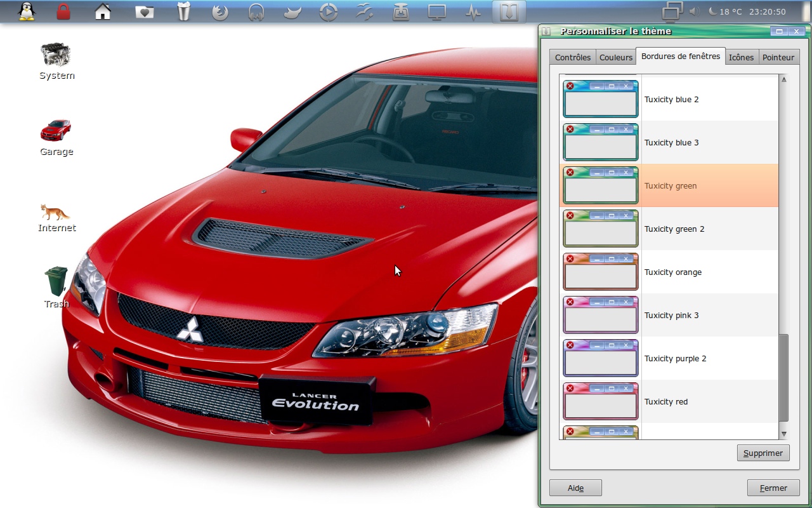Click the 'Tuxicity green 2' label
The height and width of the screenshot is (508, 812).
pyautogui.click(x=674, y=229)
